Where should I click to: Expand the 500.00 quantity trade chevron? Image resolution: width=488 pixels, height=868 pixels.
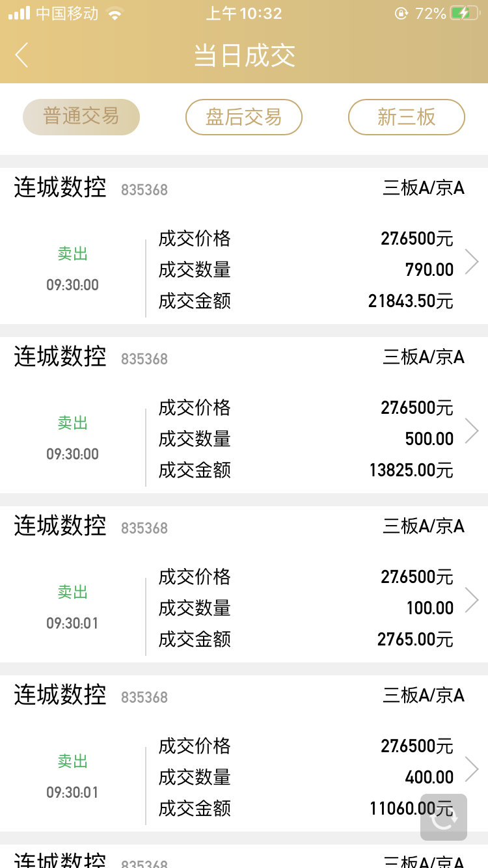472,431
